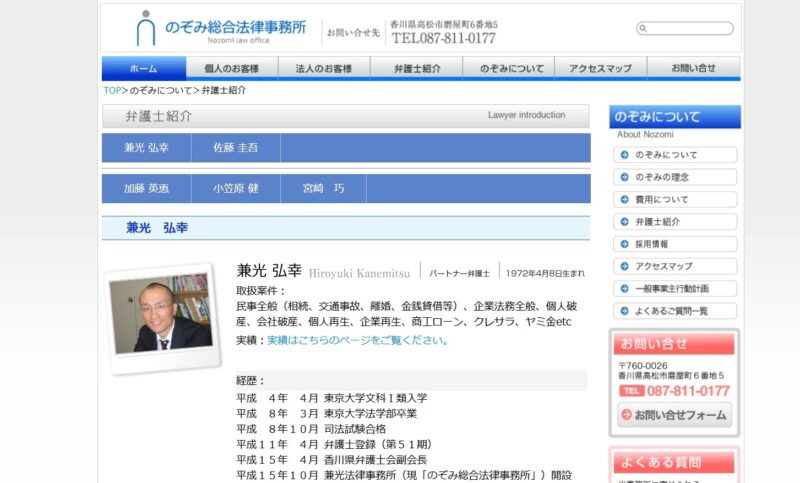
Task: Click the のぞみについて sidebar header banner
Action: 675,117
